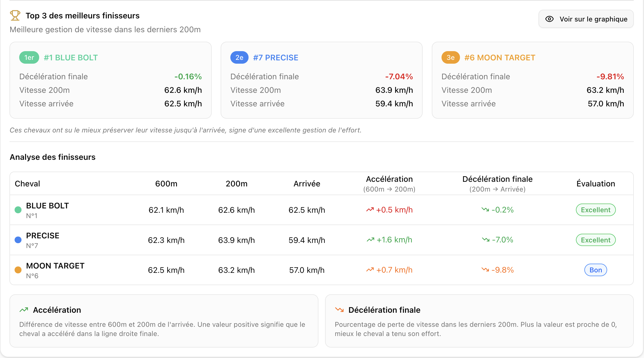Click the -0.16% deceleration value
644x358 pixels.
[x=188, y=76]
